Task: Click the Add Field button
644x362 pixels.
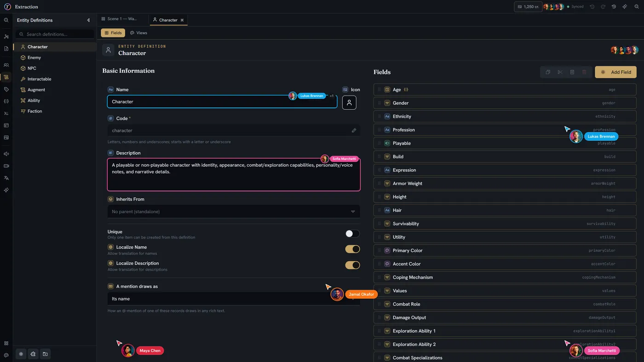Action: [x=616, y=72]
